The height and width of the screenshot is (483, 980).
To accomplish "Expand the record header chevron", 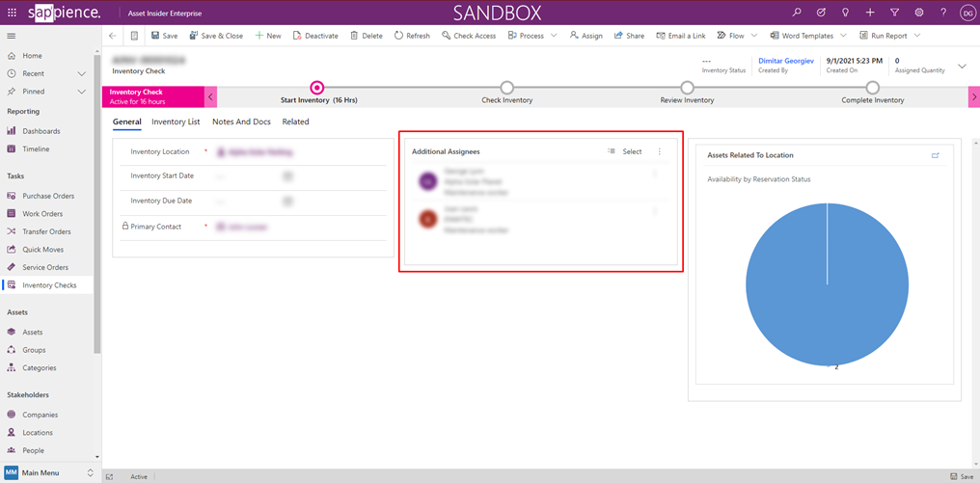I will (x=962, y=67).
